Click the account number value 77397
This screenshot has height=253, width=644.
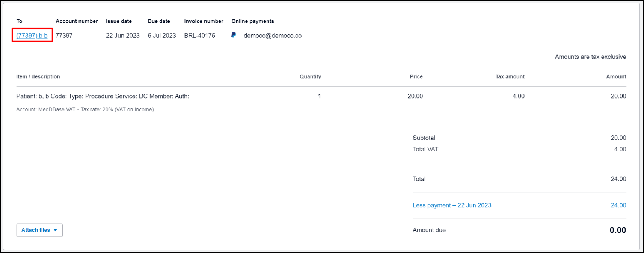point(64,36)
